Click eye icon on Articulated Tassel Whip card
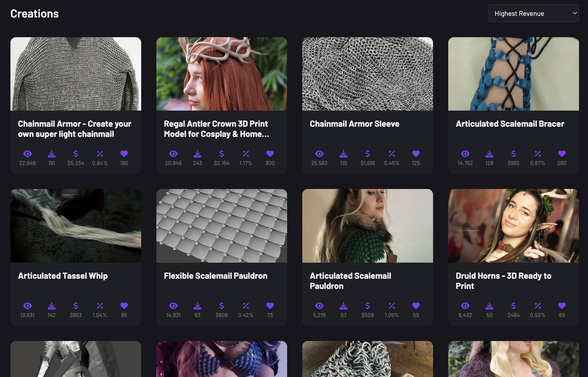 tap(27, 306)
